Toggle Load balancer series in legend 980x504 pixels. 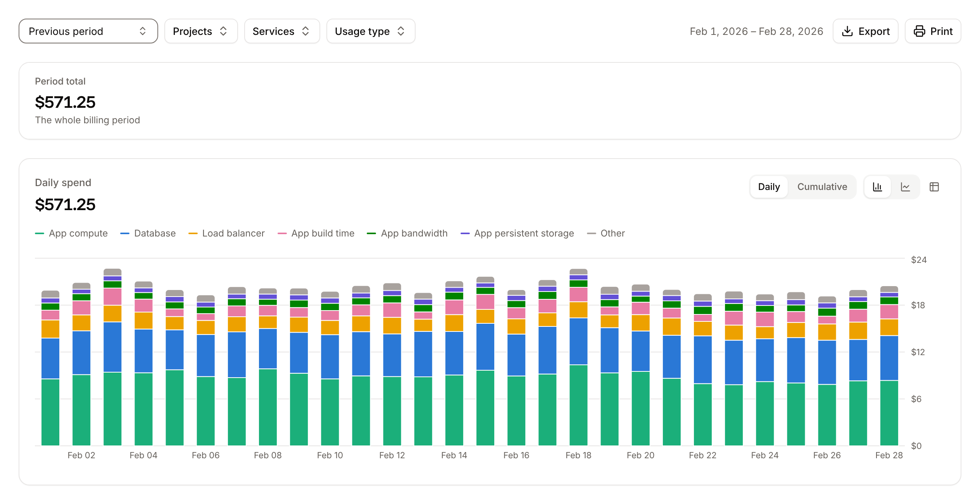226,233
